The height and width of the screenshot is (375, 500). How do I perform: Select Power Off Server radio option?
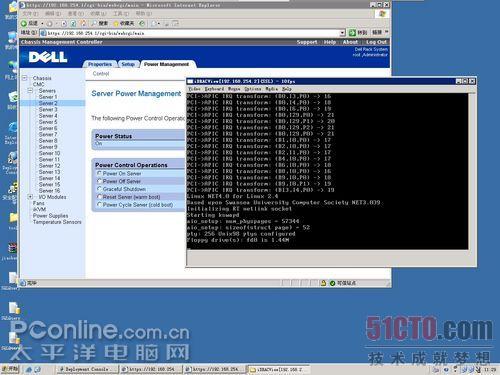click(x=99, y=181)
